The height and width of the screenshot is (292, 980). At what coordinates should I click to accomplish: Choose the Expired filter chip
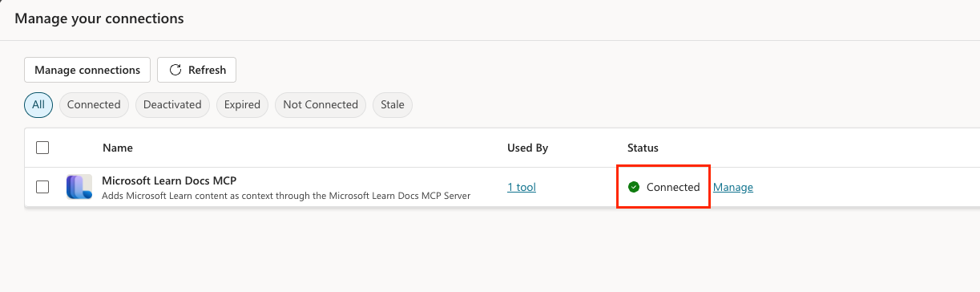tap(242, 104)
